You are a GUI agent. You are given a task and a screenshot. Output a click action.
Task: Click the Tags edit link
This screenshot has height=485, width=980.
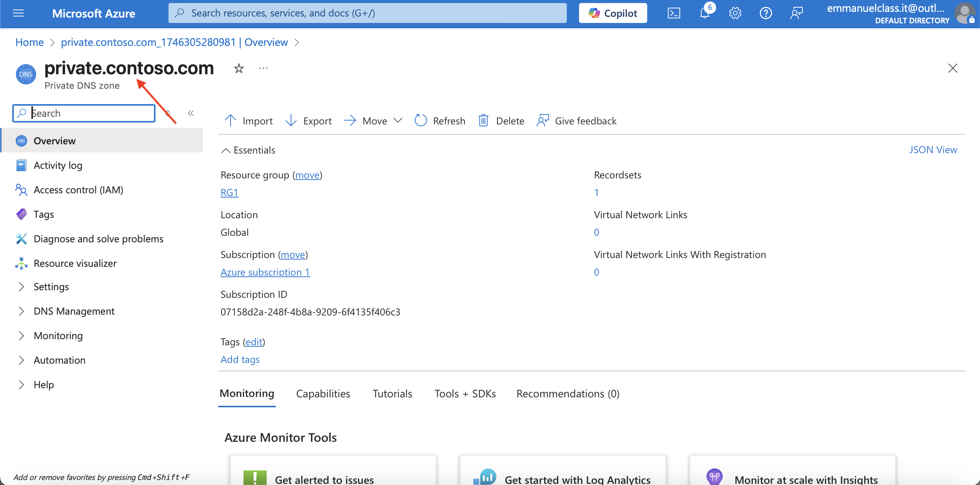(254, 342)
